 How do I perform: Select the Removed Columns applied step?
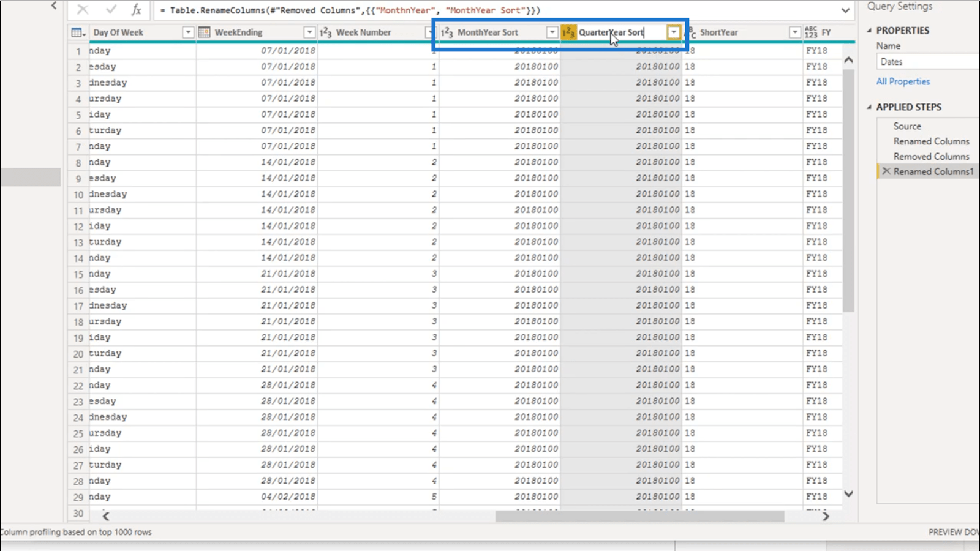(x=931, y=157)
